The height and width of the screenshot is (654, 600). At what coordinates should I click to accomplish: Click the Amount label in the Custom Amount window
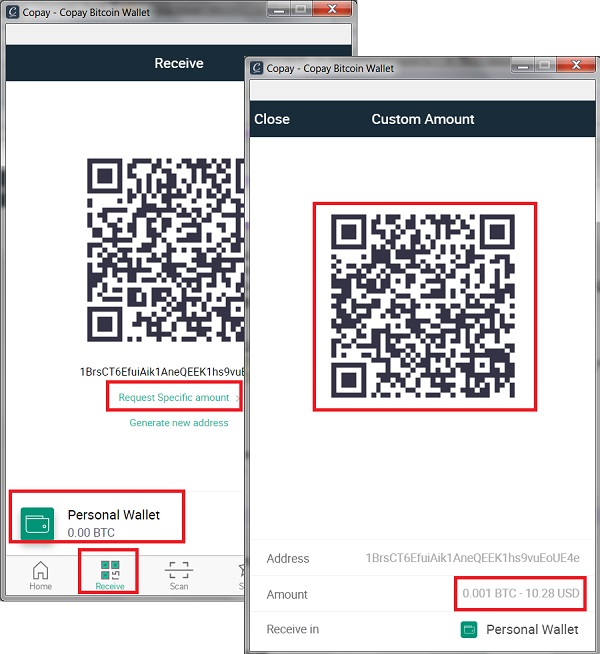click(x=287, y=594)
